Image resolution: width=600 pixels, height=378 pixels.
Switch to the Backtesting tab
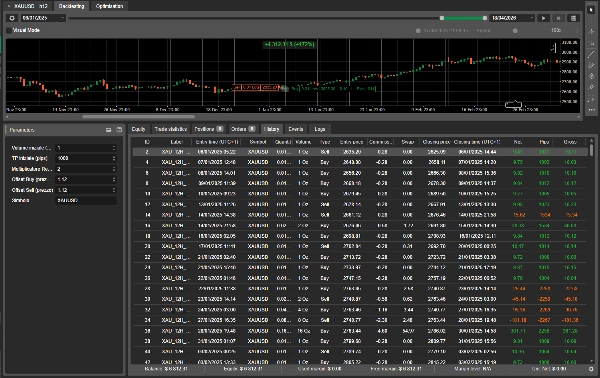pyautogui.click(x=71, y=6)
